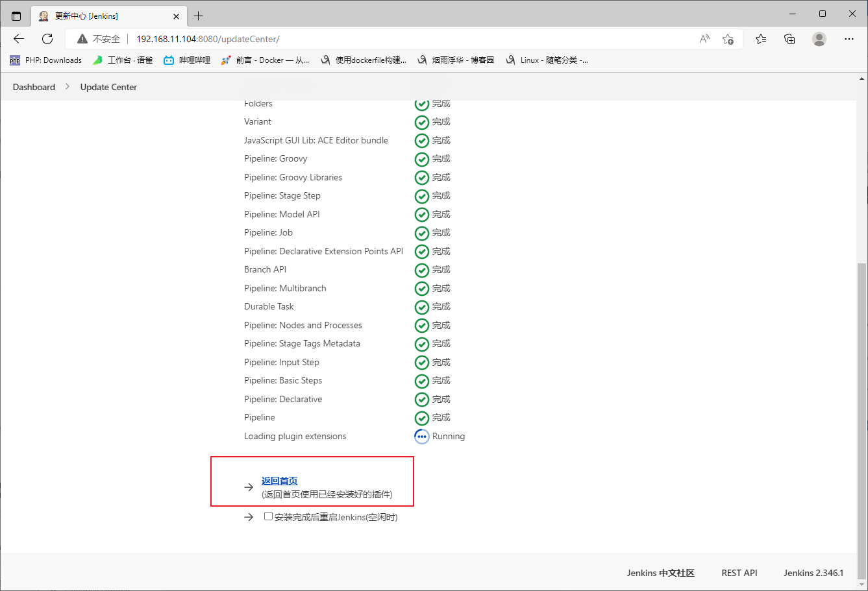868x591 pixels.
Task: Click the profile avatar icon
Action: click(819, 39)
